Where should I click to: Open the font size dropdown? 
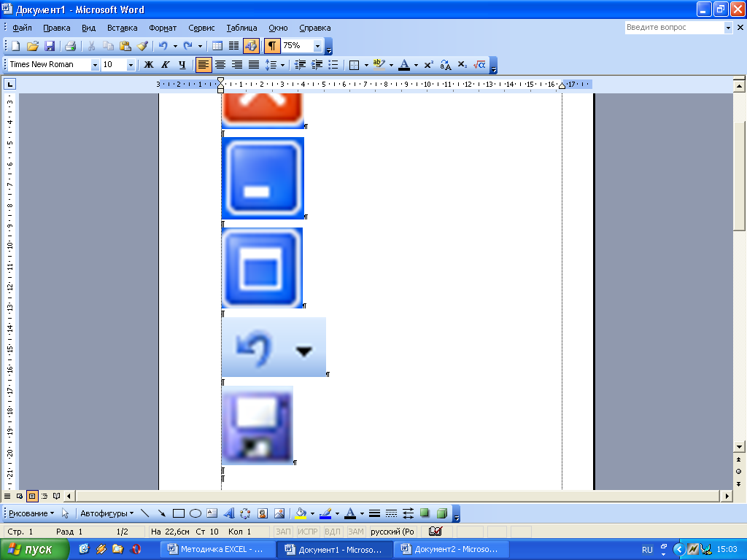tap(131, 65)
